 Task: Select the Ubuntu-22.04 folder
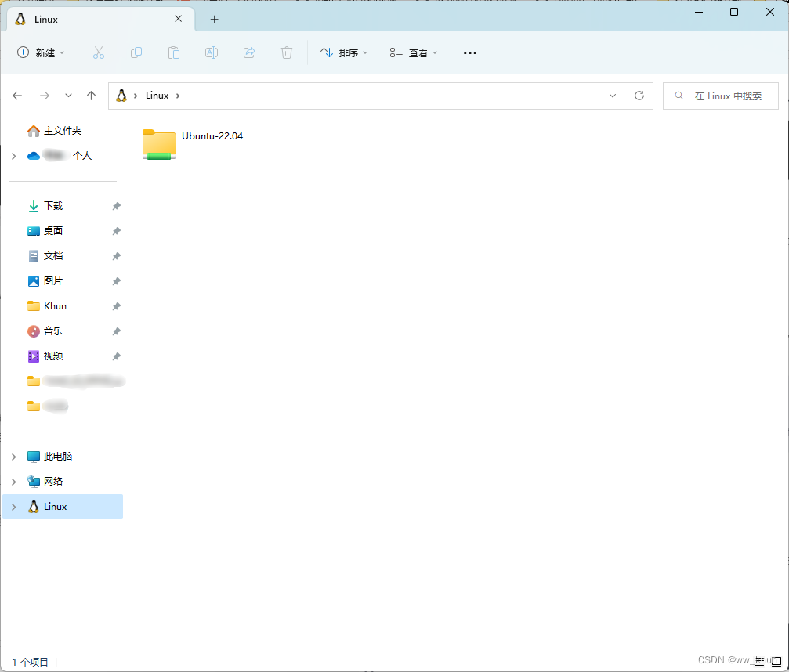point(193,144)
